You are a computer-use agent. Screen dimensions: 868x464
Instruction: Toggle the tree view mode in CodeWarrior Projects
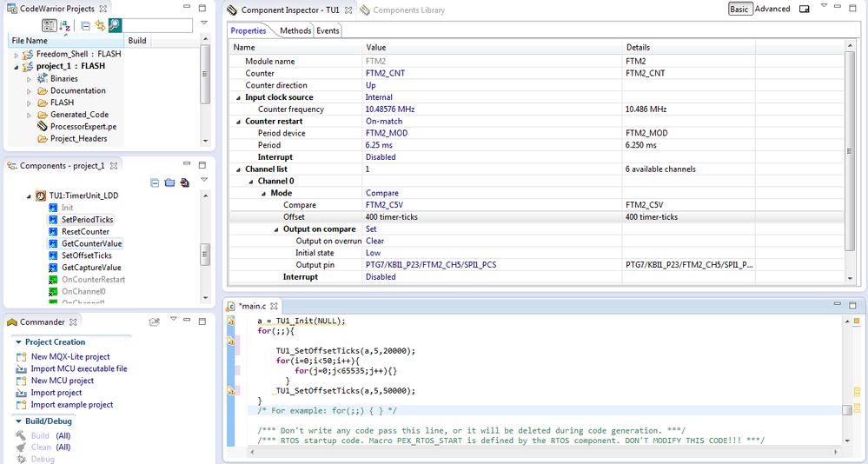tap(50, 25)
